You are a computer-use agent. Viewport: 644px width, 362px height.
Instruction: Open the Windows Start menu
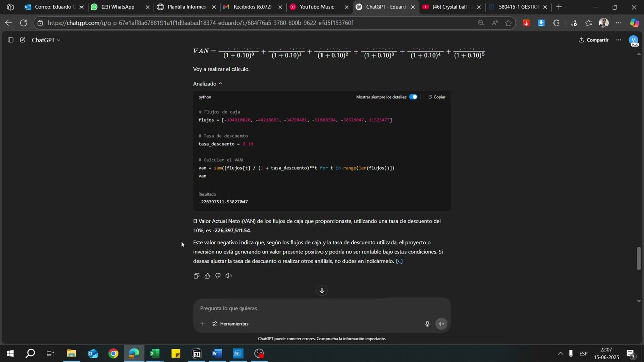(9, 354)
